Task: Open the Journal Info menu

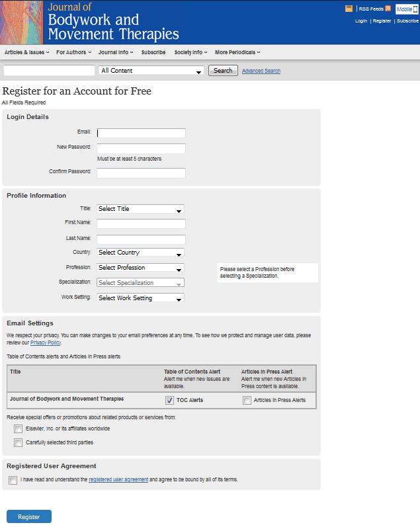Action: (116, 52)
